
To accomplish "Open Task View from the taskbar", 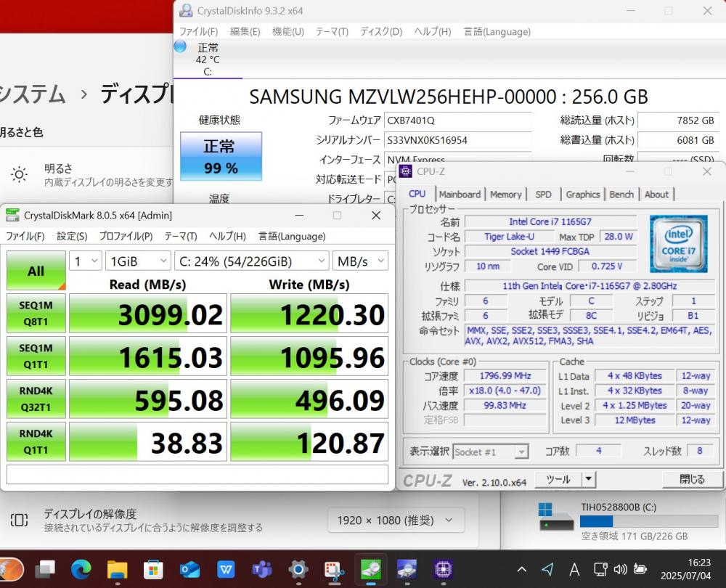I will [x=45, y=569].
